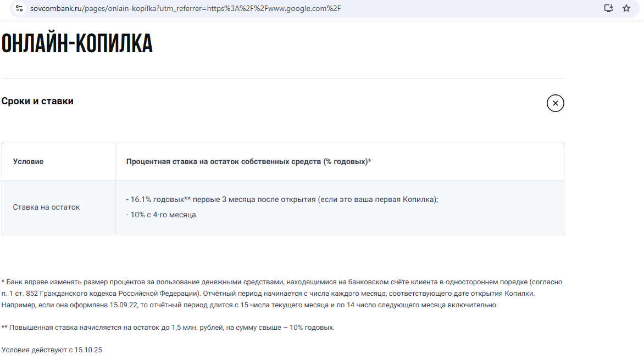Collapse Сроки и ставки with the round X
The height and width of the screenshot is (360, 644).
point(555,103)
